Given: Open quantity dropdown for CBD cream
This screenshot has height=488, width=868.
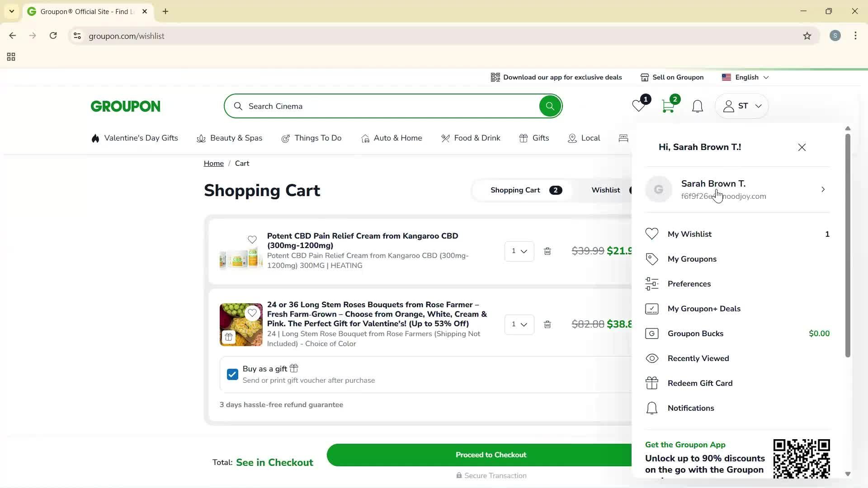Looking at the screenshot, I should (x=519, y=251).
